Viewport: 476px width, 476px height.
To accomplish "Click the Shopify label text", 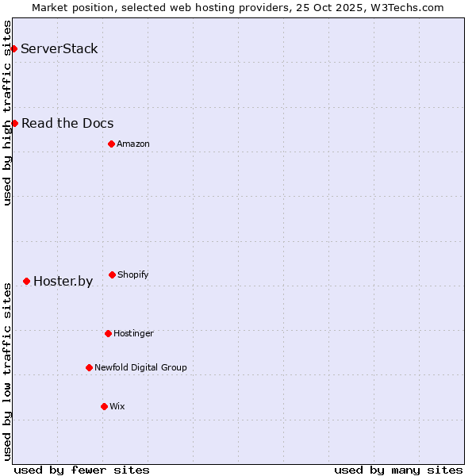I will click(133, 274).
